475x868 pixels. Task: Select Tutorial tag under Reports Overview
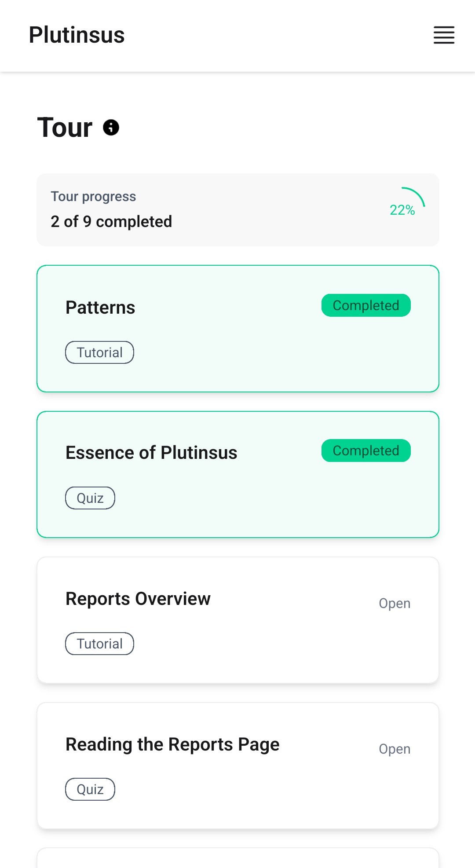point(100,644)
